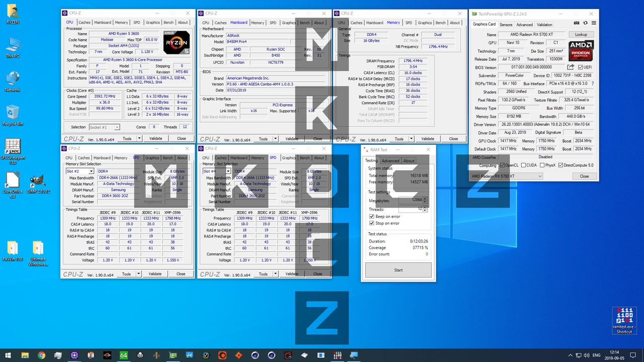Image resolution: width=644 pixels, height=362 pixels.
Task: Open Google Chrome from the taskbar
Action: point(42,355)
